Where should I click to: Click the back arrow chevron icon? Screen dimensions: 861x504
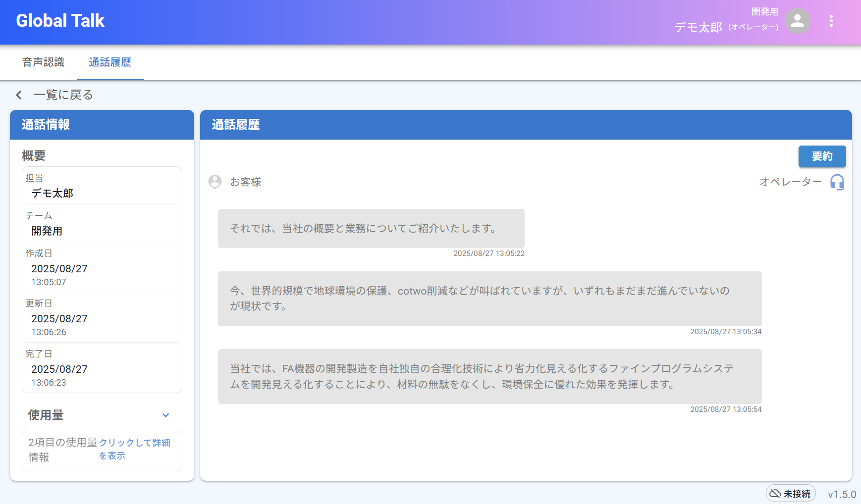pyautogui.click(x=19, y=95)
